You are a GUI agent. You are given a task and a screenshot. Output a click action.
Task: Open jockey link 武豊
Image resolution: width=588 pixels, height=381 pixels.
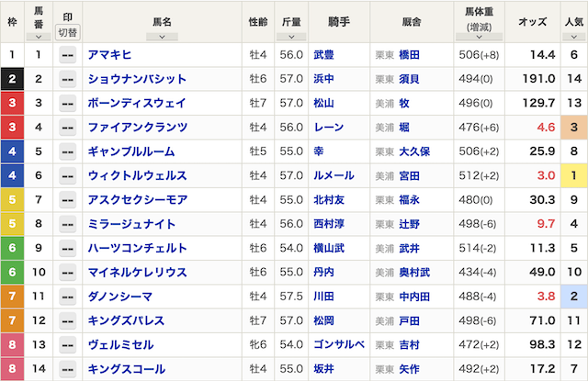pos(323,55)
